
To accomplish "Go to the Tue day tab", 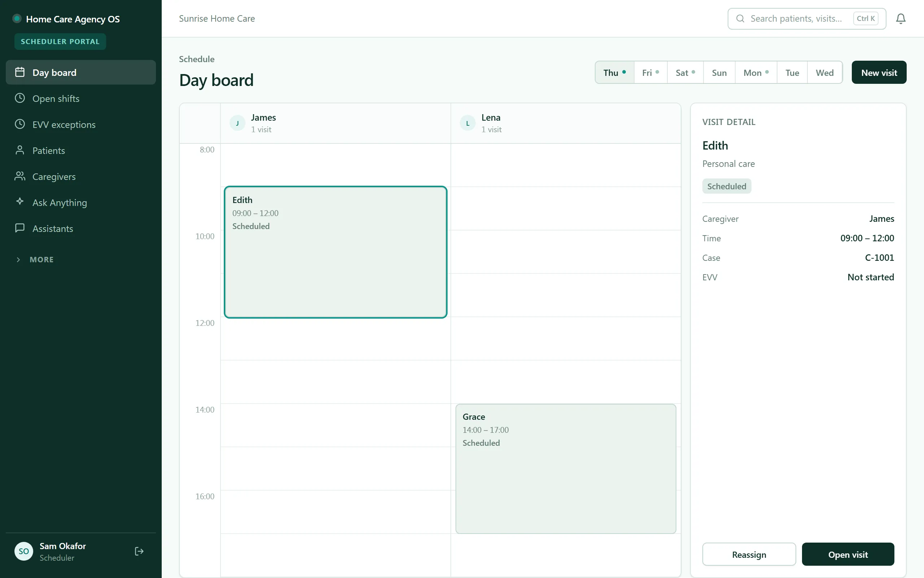I will coord(792,72).
